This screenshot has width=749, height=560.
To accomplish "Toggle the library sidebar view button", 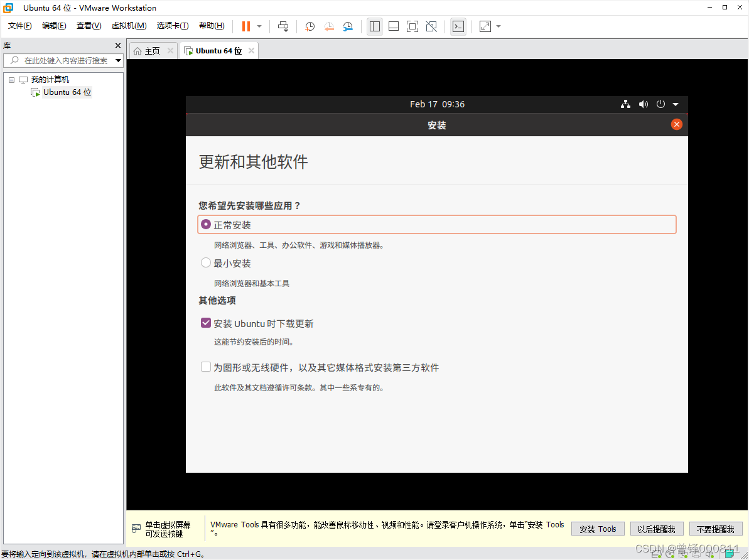I will click(375, 26).
